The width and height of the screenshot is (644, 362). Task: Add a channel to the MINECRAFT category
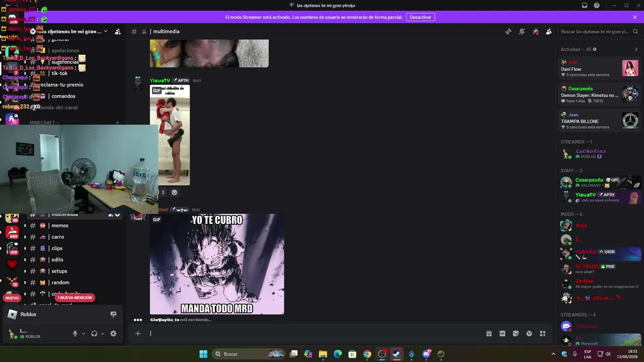click(x=117, y=123)
